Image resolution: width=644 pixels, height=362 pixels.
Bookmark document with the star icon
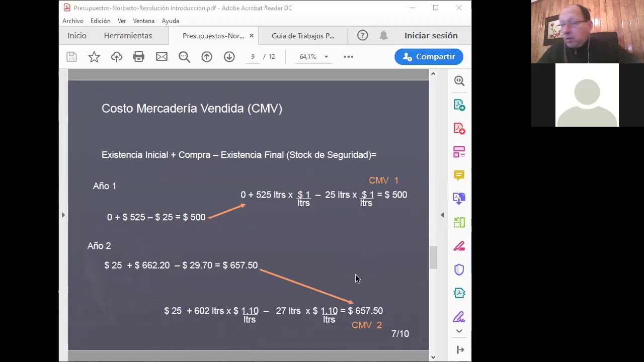pyautogui.click(x=94, y=57)
